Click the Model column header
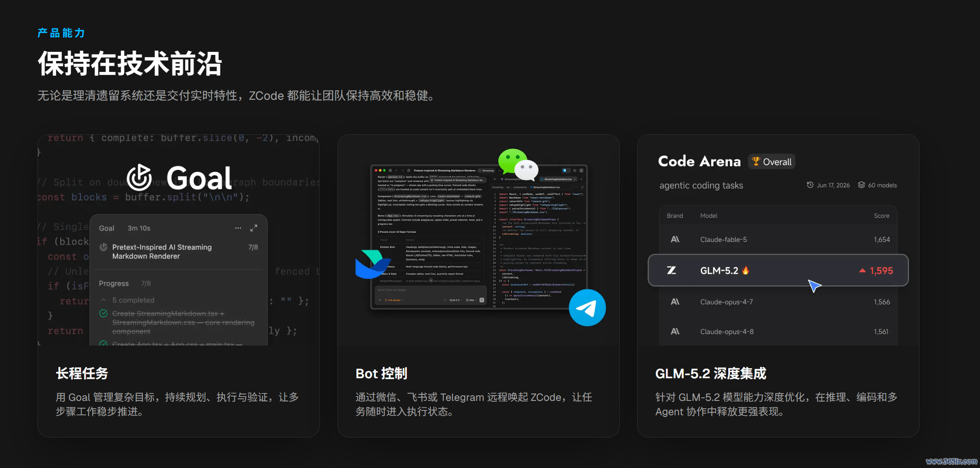This screenshot has width=980, height=468. 709,216
